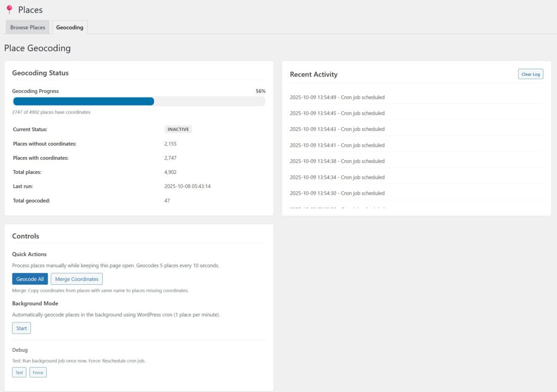This screenshot has height=392, width=557.
Task: Click the Place Geocoding page heading
Action: [38, 48]
